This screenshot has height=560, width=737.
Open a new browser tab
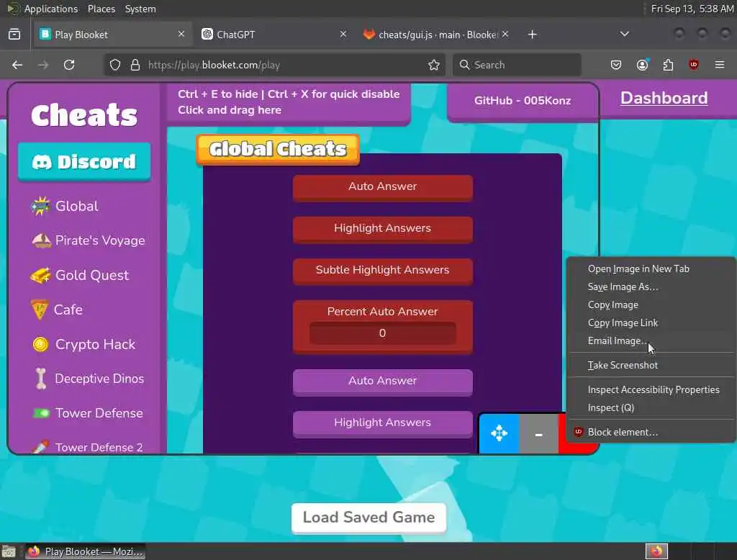coord(532,35)
